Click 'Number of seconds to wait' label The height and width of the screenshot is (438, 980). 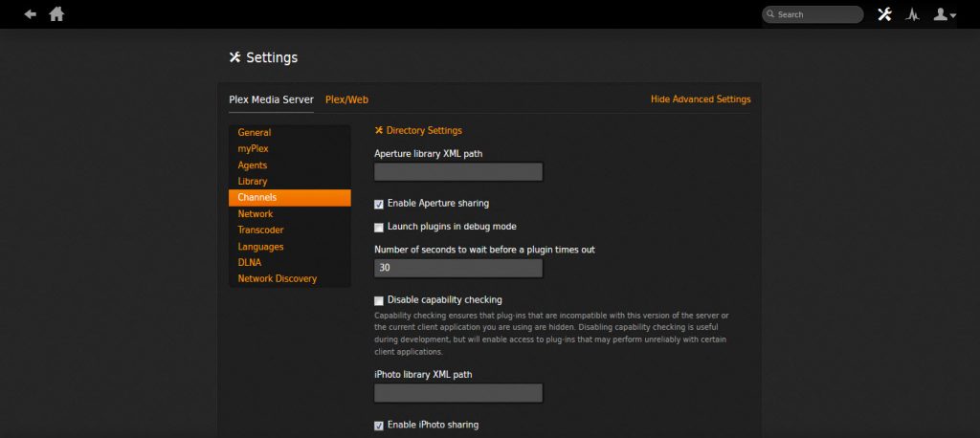[484, 250]
